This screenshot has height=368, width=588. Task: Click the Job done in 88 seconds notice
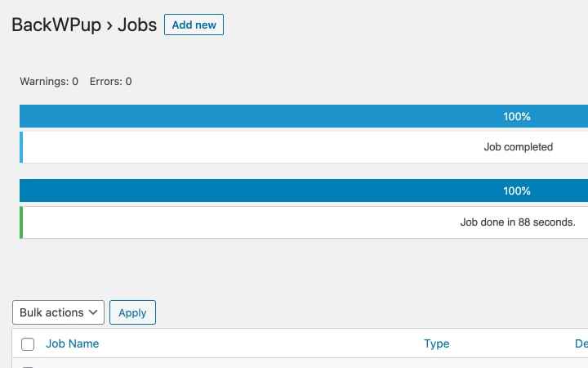coord(518,222)
